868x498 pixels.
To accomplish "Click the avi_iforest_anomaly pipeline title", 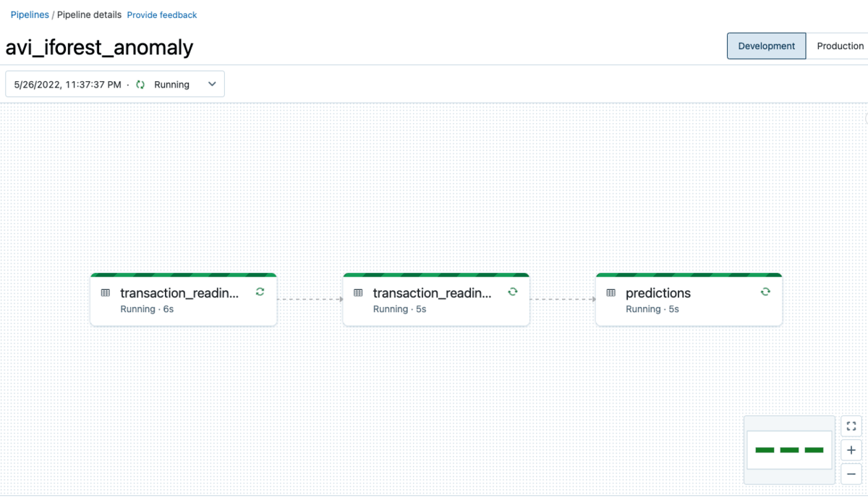I will [x=99, y=47].
